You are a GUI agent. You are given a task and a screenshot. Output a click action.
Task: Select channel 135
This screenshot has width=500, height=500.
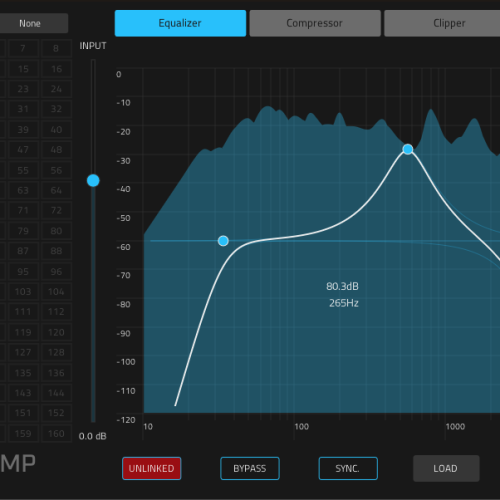click(23, 373)
